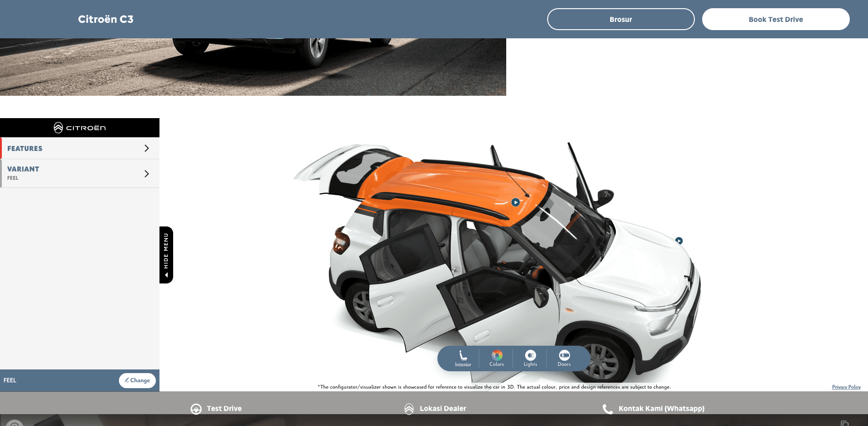
Task: Click the phone icon for Kontak Kami
Action: point(607,409)
